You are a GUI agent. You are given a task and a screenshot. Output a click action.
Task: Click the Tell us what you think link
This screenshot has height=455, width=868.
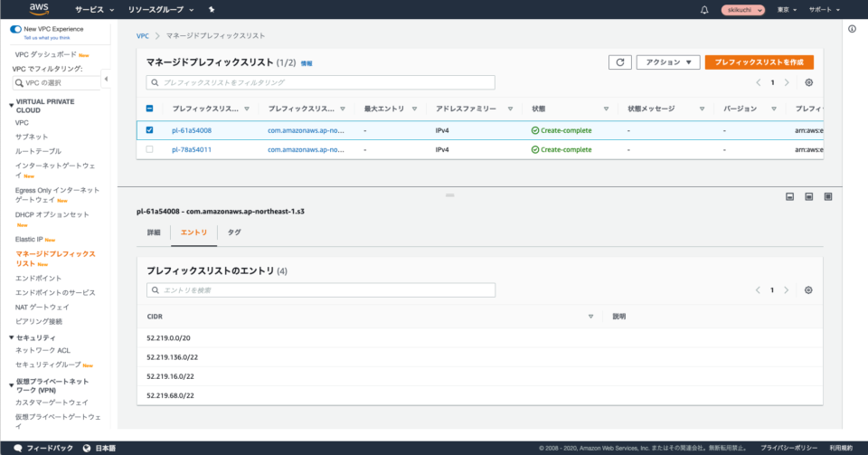pyautogui.click(x=47, y=38)
